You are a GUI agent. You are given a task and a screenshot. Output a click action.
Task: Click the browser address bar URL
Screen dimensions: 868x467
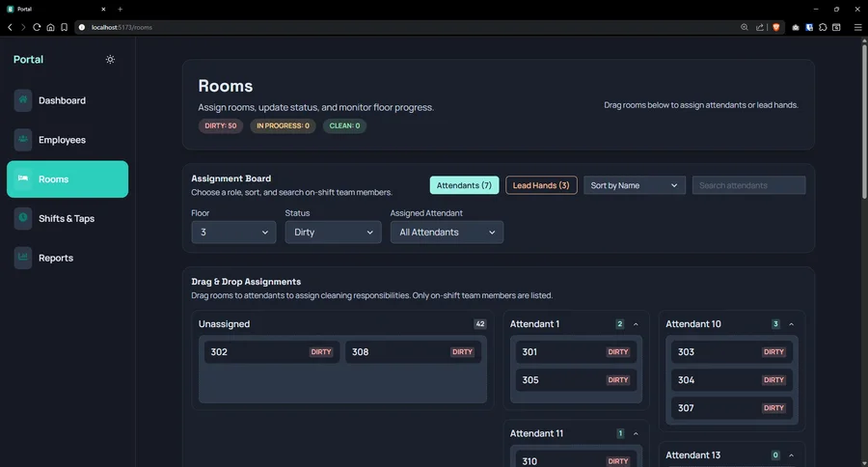(122, 27)
